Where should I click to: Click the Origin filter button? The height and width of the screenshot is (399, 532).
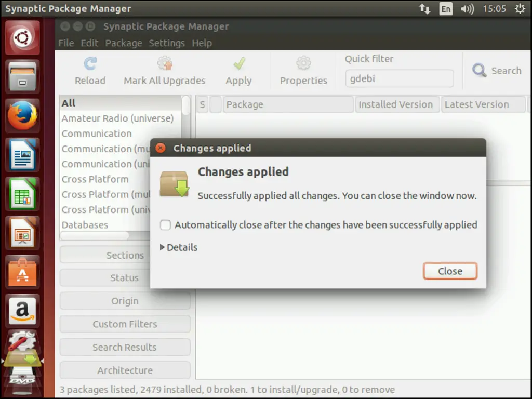[125, 301]
